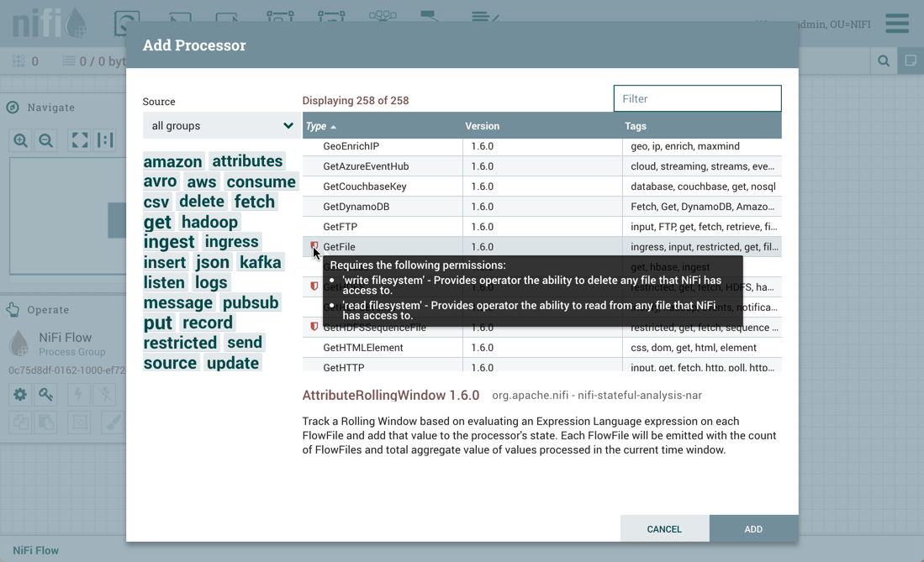Select the GetCouchbaseKey processor row
The height and width of the screenshot is (562, 924).
365,186
